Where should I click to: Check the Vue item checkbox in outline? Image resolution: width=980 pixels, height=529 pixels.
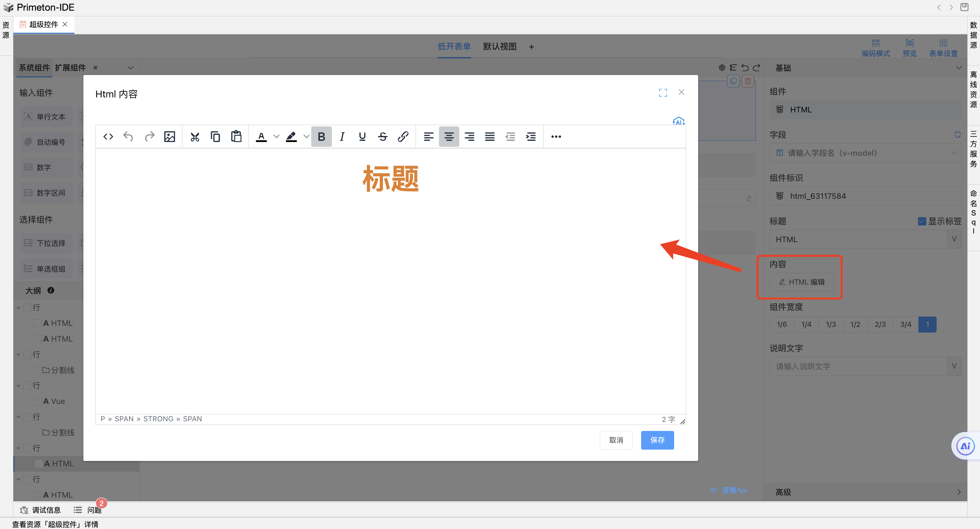(x=38, y=401)
